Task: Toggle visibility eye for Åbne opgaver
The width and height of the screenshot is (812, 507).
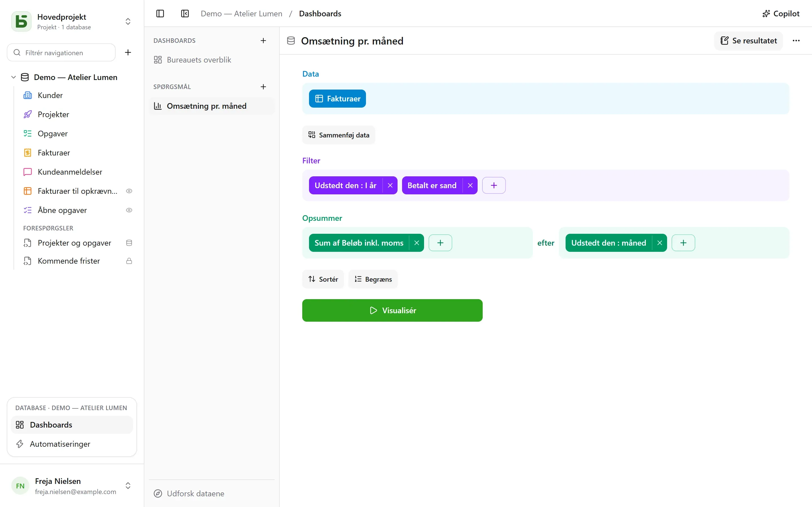Action: (129, 210)
